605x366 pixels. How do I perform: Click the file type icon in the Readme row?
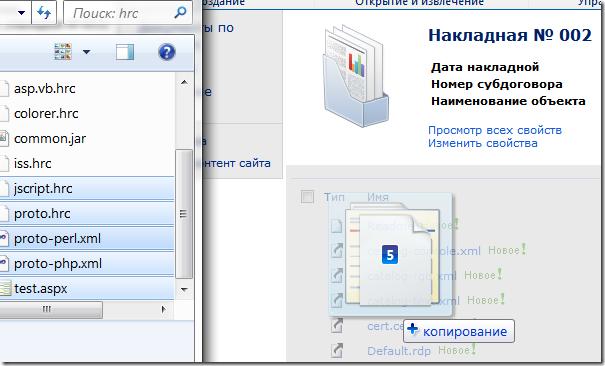pos(336,226)
